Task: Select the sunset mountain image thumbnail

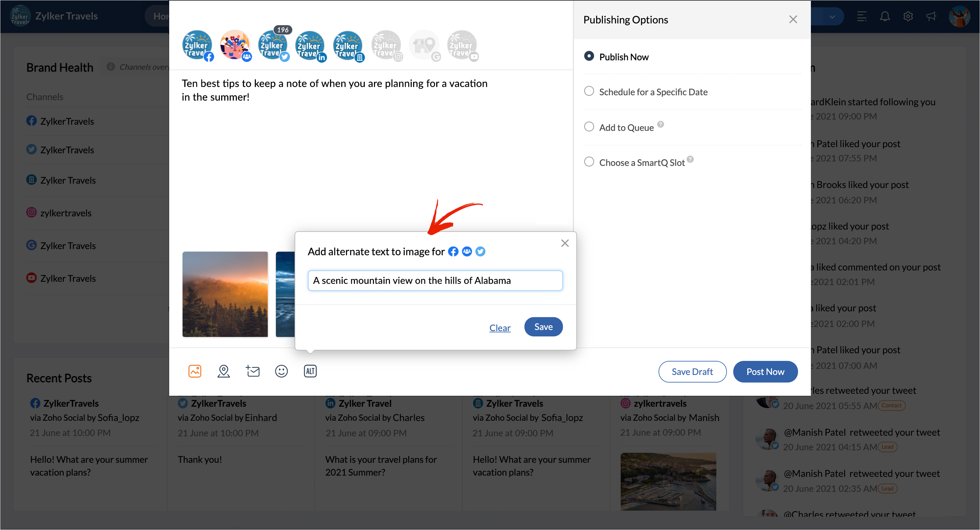Action: 225,294
